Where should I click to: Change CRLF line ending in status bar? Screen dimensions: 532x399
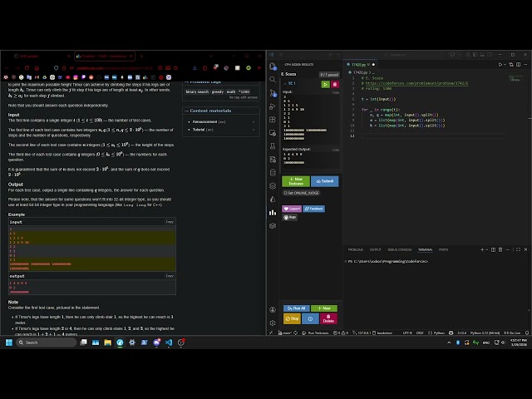point(420,332)
